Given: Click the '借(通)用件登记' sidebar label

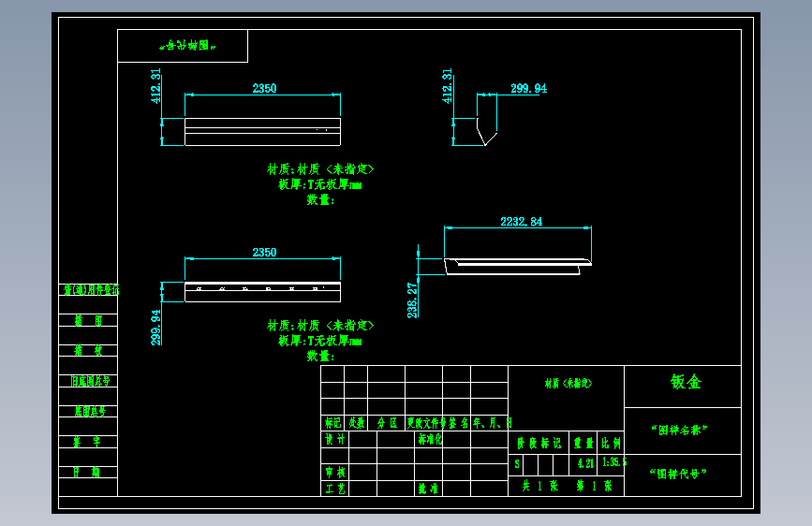Looking at the screenshot, I should [91, 289].
